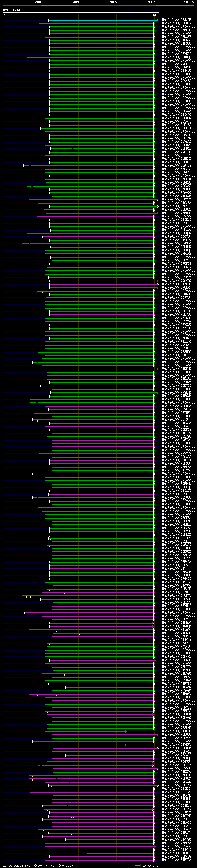Select the UniRef100_P43646 entry
Viewport: 197px width, 868px height.
coord(177,640)
